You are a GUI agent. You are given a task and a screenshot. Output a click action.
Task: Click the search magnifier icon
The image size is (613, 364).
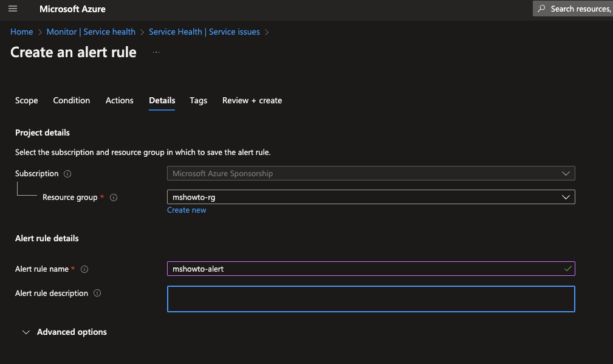[541, 9]
